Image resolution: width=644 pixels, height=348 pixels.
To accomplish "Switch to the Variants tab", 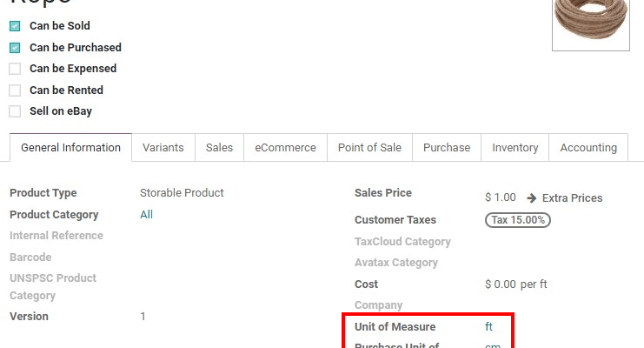I will point(163,148).
